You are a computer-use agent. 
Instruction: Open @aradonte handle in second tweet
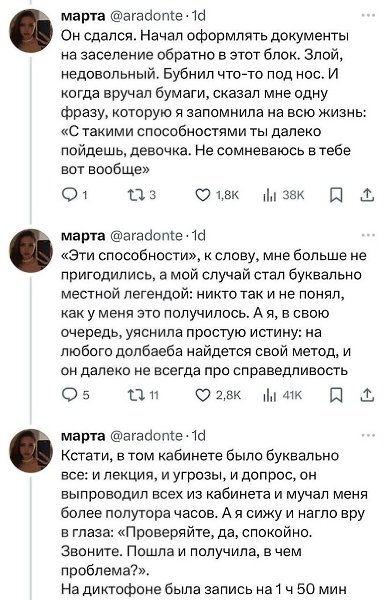click(x=147, y=235)
